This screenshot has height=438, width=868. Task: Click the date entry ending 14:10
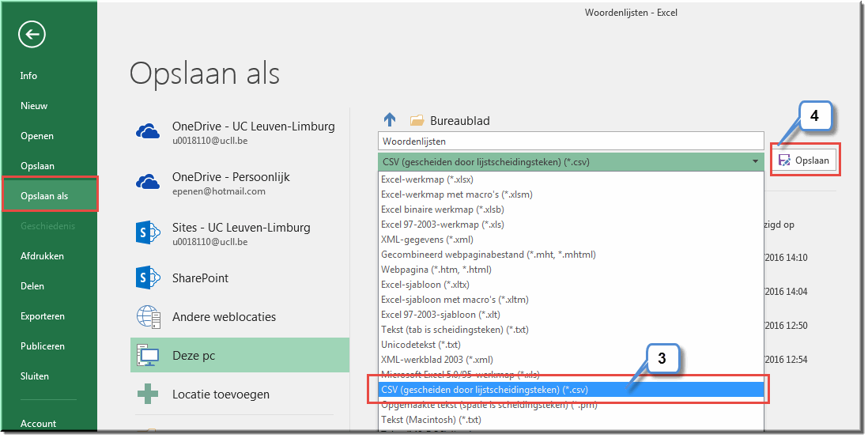(x=786, y=258)
